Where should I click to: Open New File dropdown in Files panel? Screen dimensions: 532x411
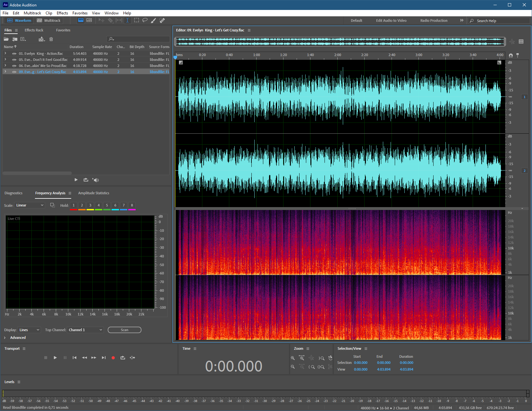(x=23, y=39)
